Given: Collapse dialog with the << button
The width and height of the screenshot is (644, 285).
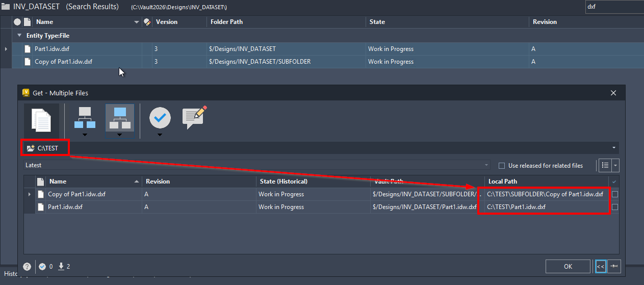Looking at the screenshot, I should pos(600,266).
